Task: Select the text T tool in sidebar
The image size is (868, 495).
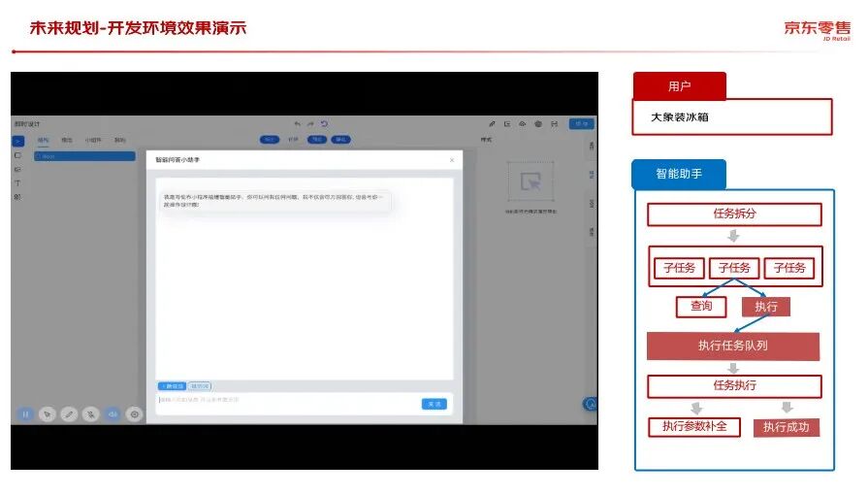Action: pos(17,182)
